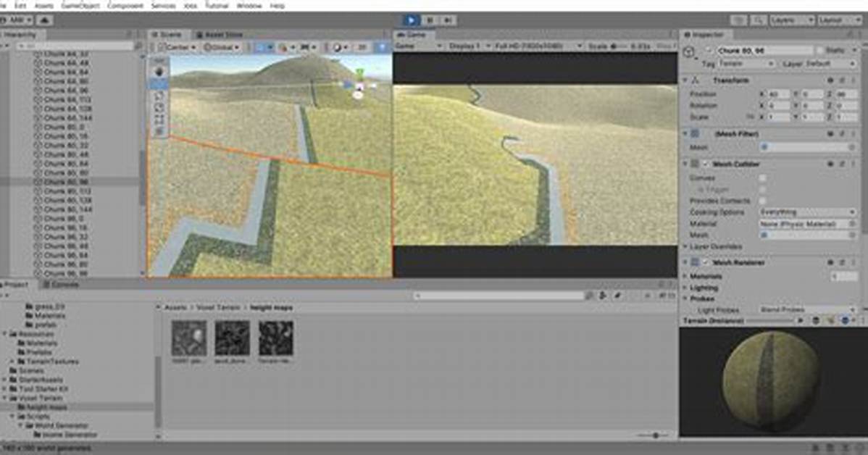Image resolution: width=868 pixels, height=455 pixels.
Task: Select the Scale tool in Scene overlay
Action: [159, 107]
